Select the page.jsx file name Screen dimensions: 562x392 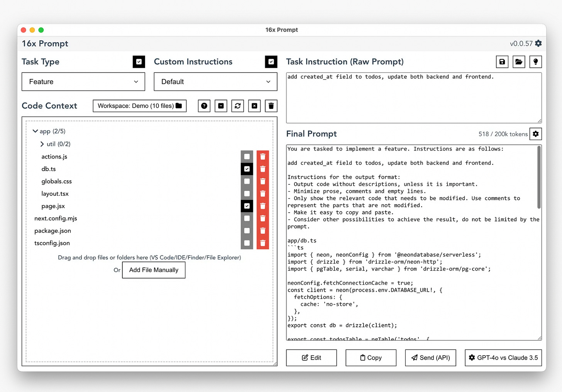tap(53, 206)
